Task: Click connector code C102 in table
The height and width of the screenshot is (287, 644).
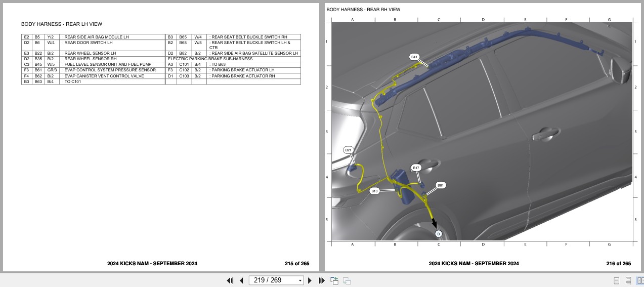Action: (x=184, y=70)
